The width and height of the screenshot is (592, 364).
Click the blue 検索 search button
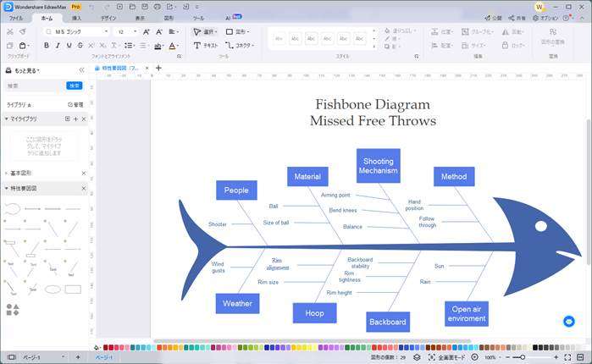pos(74,85)
